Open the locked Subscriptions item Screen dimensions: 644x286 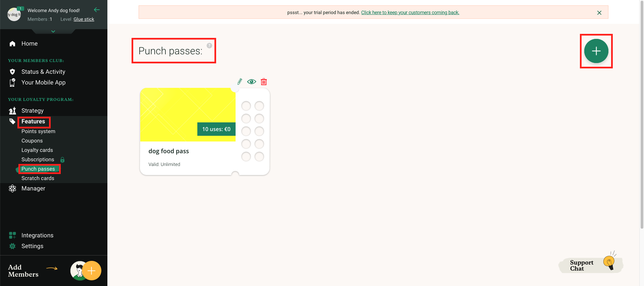(38, 160)
